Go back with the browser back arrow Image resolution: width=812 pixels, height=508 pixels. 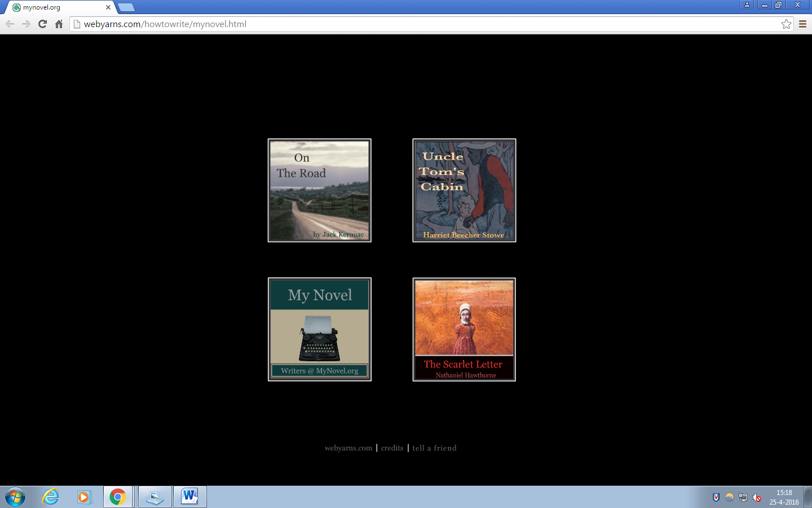coord(10,24)
